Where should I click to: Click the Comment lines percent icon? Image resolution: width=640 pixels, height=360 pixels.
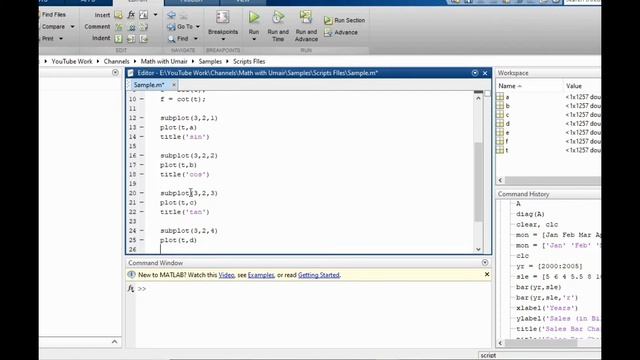tap(118, 27)
